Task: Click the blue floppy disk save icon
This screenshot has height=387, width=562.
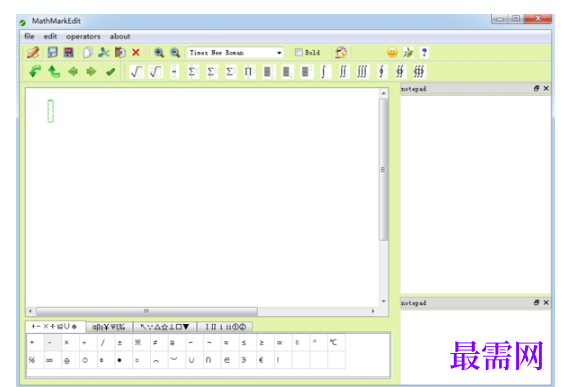Action: click(x=53, y=52)
